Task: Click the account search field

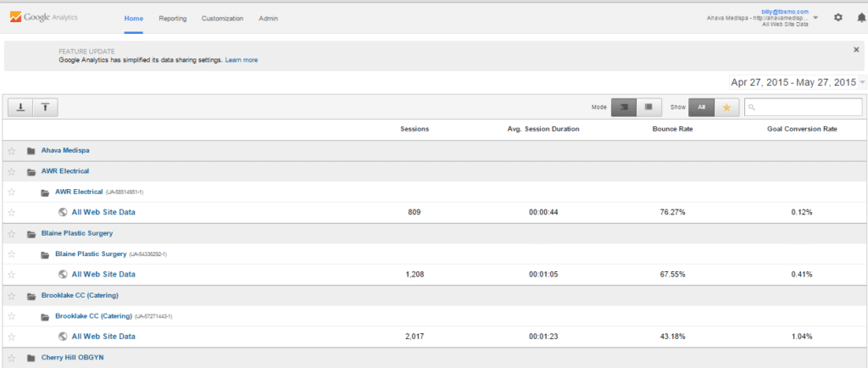Action: coord(804,108)
